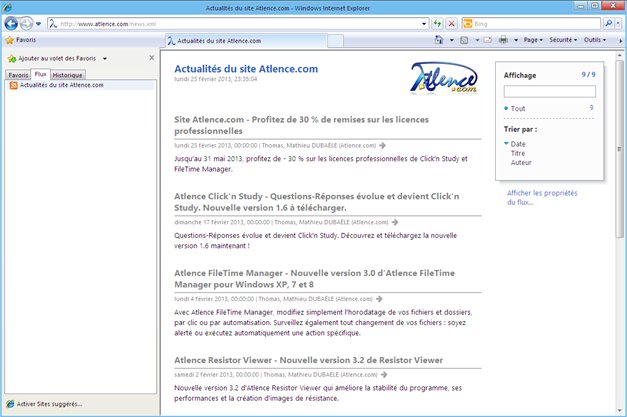Click arrow icon beside samedi 2 février article

[x=384, y=375]
